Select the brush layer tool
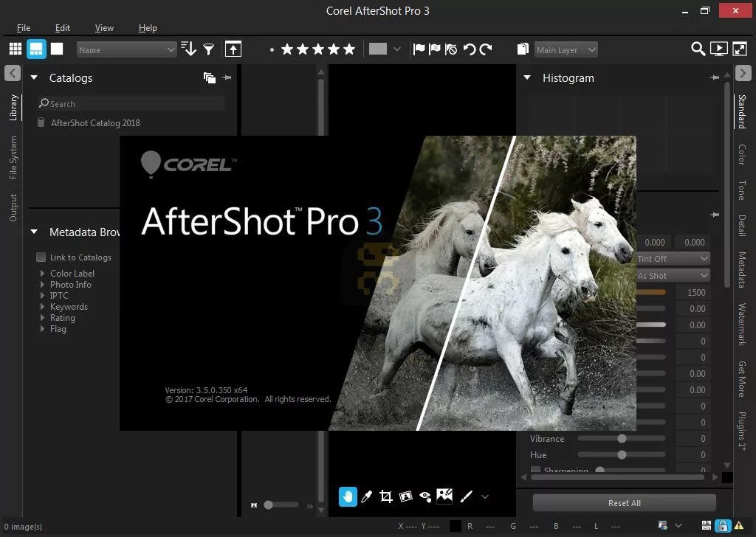This screenshot has height=537, width=756. (466, 496)
